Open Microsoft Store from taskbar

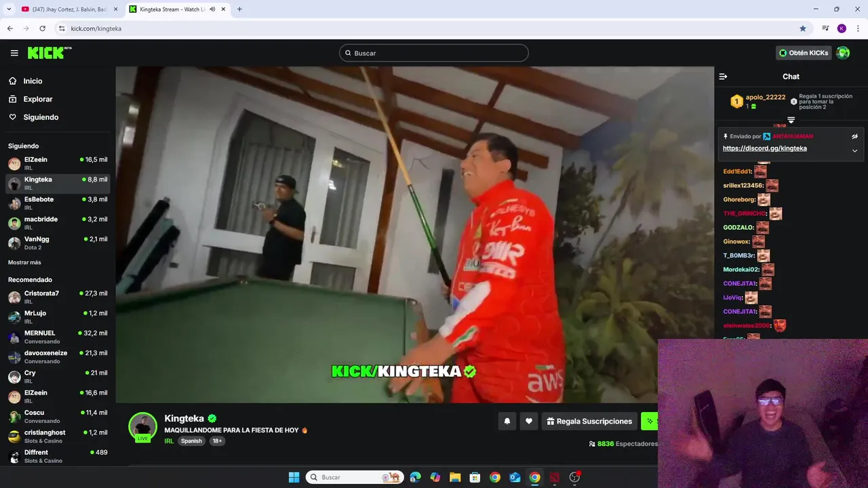point(475,477)
